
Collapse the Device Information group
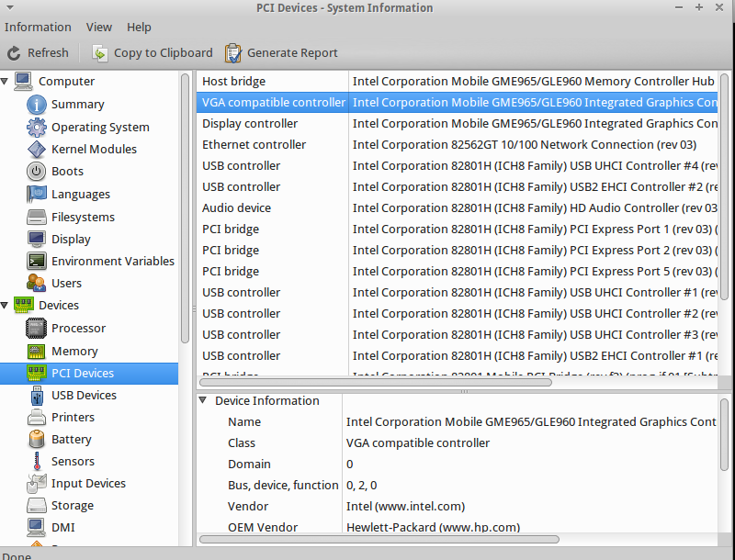[x=203, y=401]
